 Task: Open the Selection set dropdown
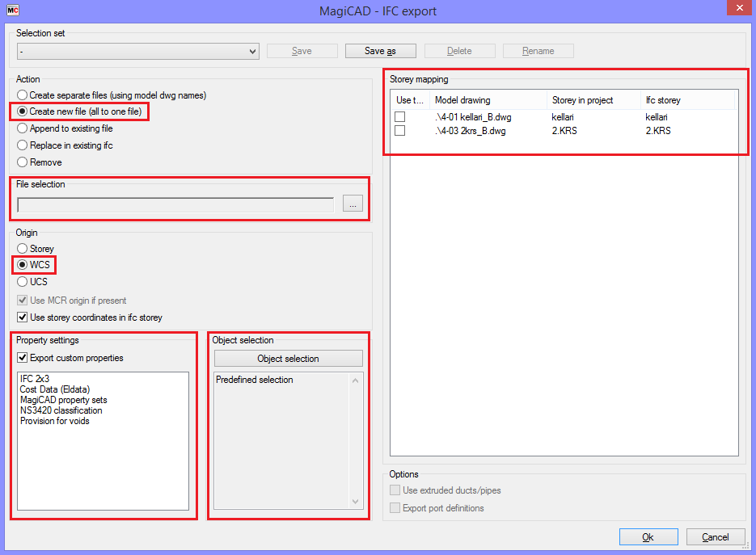click(x=138, y=51)
